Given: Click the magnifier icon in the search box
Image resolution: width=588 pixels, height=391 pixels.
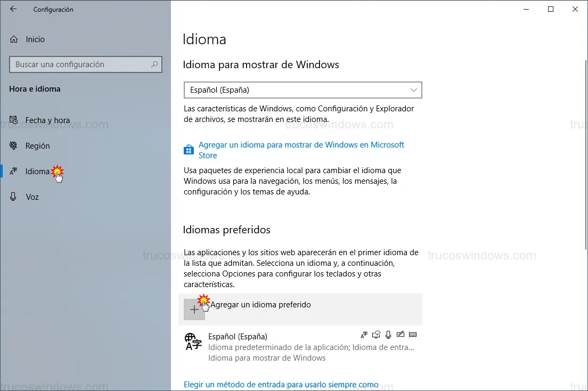Looking at the screenshot, I should point(154,64).
